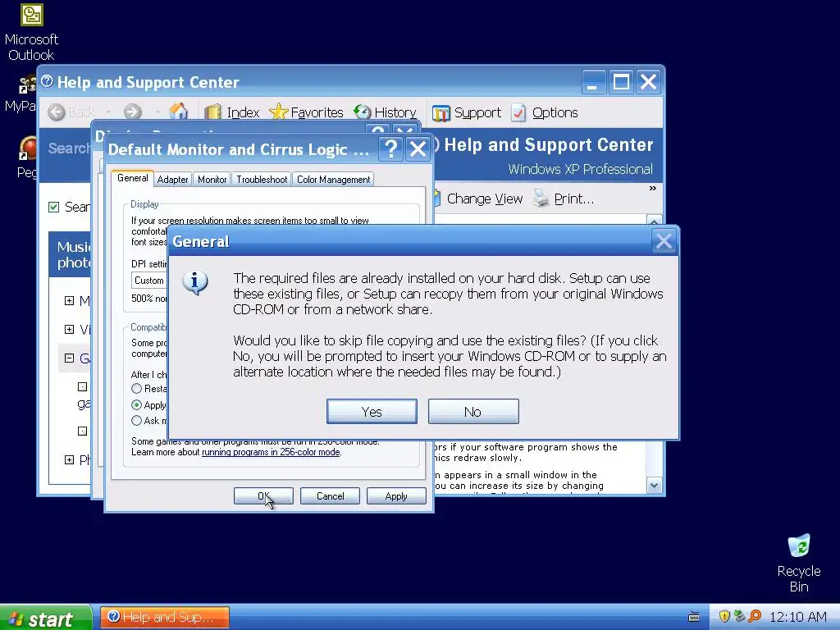Viewport: 840px width, 630px height.
Task: Select the Ask me radio button option
Action: point(137,421)
